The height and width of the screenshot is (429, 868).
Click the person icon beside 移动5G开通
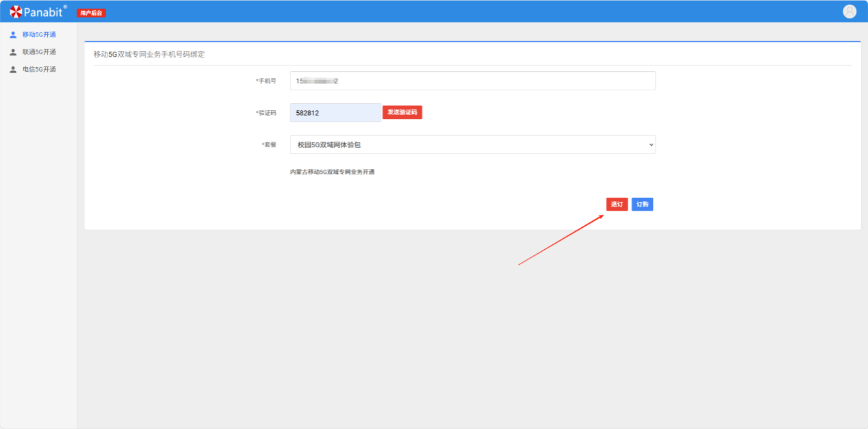(13, 35)
